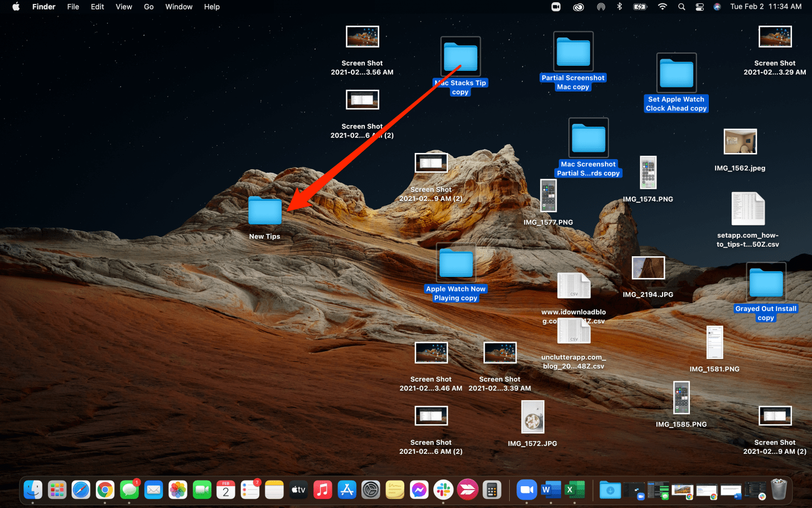Open Zoom app in the Dock
812x508 pixels.
526,490
